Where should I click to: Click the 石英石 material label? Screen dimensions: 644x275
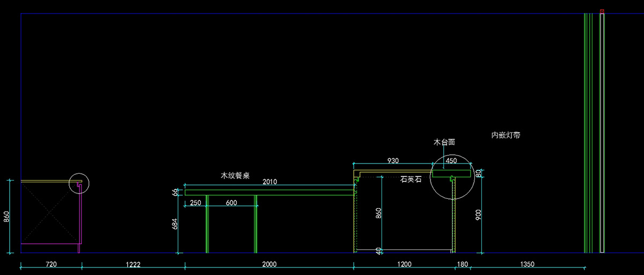411,180
